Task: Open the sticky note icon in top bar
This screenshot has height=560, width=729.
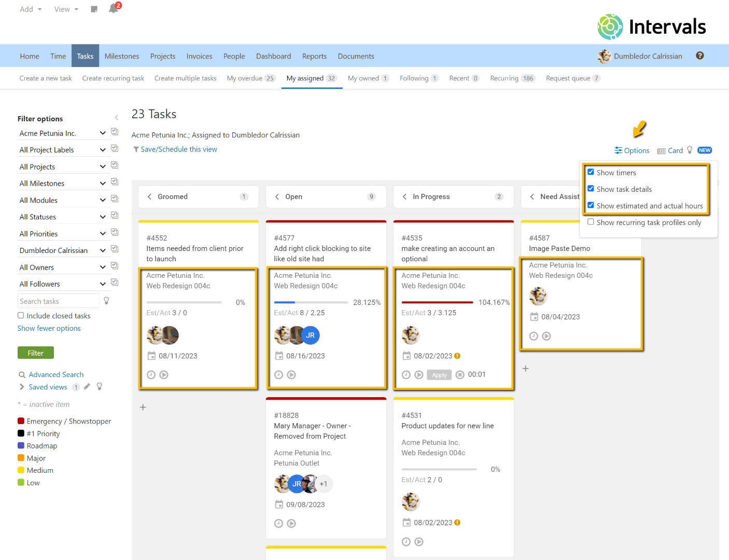Action: pyautogui.click(x=94, y=9)
